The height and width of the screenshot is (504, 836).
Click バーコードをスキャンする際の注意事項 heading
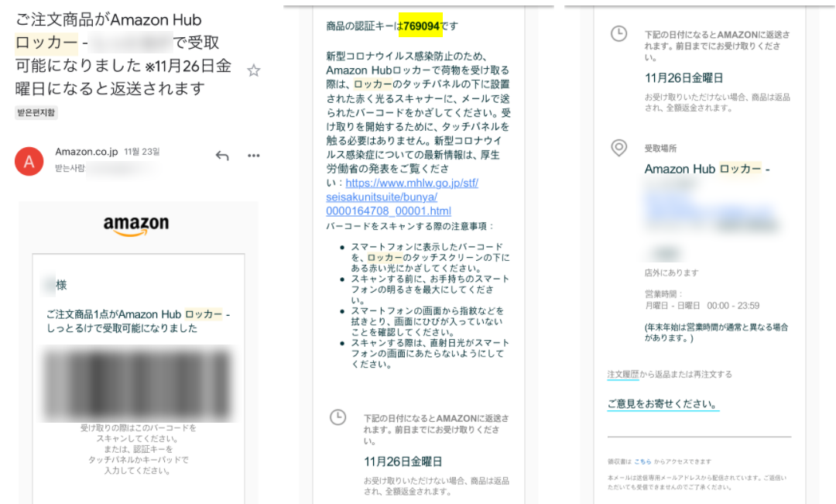coord(410,226)
